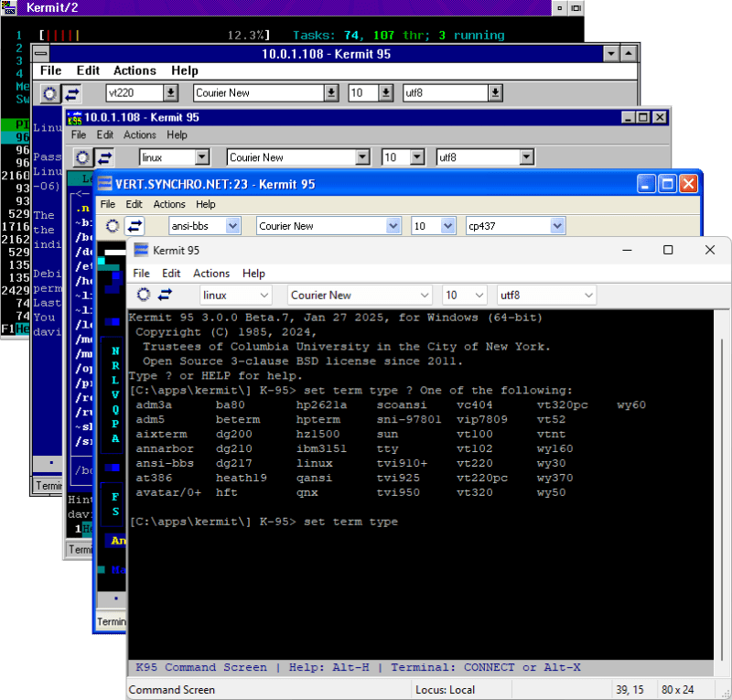732x700 pixels.
Task: Click the K95 icon in the 10.0.1.108 title bar
Action: click(74, 117)
